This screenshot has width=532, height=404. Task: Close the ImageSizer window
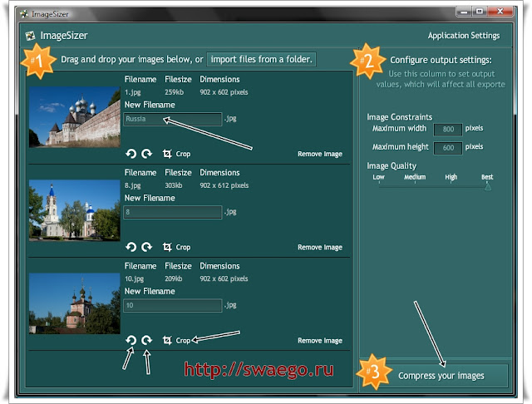tap(500, 12)
